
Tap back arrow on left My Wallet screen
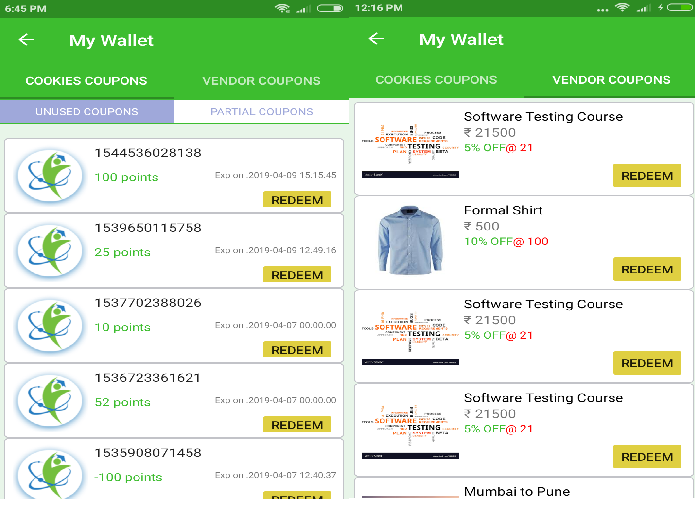click(27, 40)
